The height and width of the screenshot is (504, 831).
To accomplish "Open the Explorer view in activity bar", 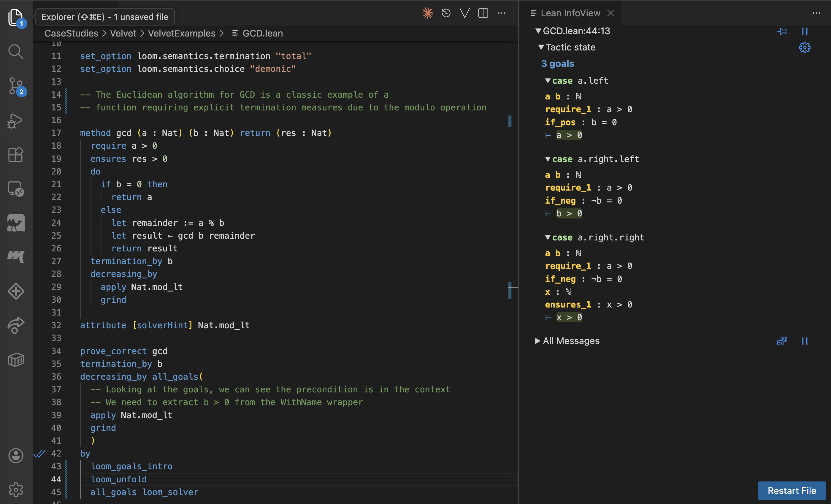I will click(15, 17).
